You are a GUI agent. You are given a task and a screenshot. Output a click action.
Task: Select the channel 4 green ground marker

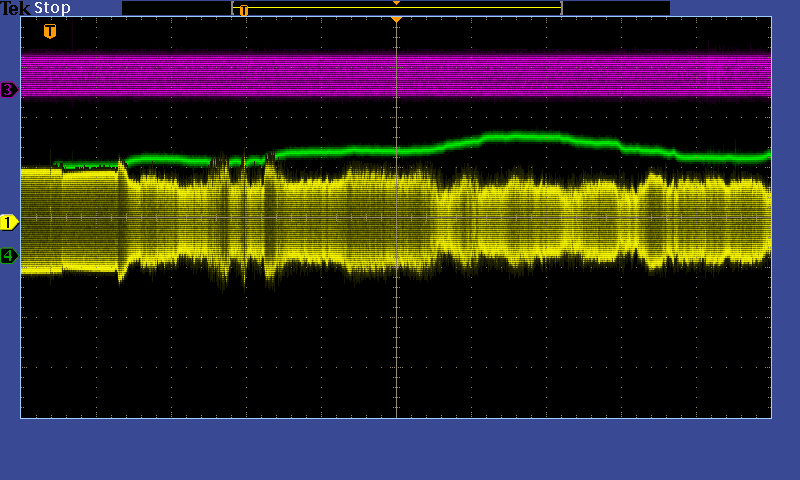[9, 256]
